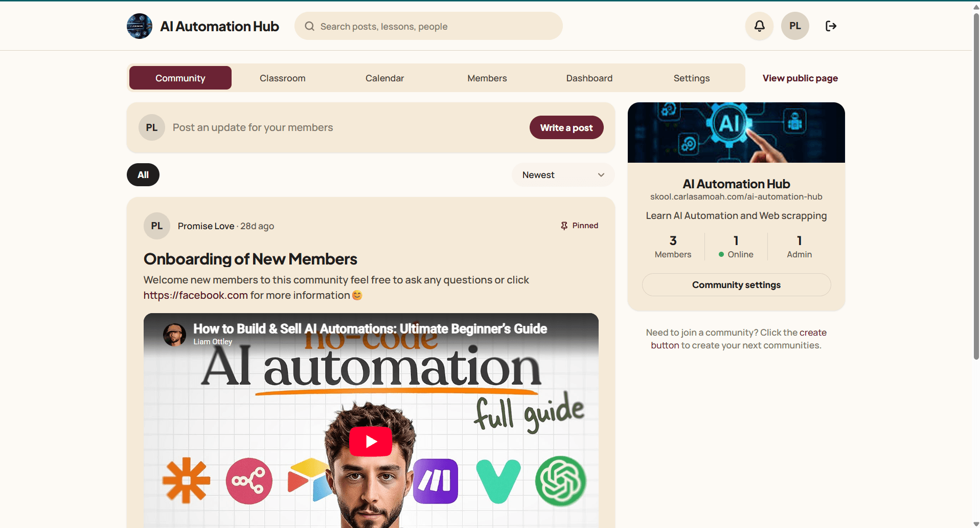This screenshot has height=528, width=980.
Task: Click Liam Ottley channel avatar in video
Action: coord(174,335)
